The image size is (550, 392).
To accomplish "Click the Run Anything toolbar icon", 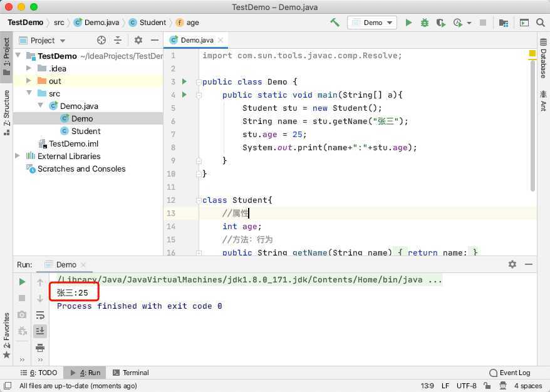I will [x=524, y=23].
